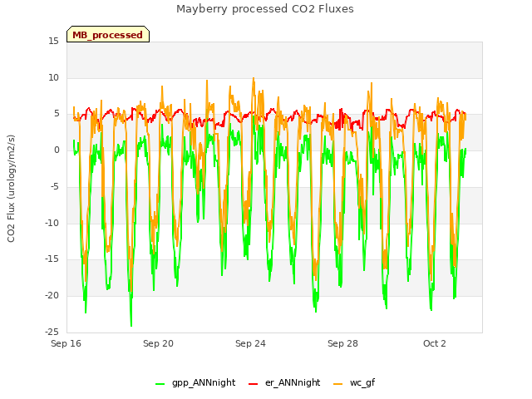Click the y-axis value -10
The width and height of the screenshot is (532, 399).
click(x=52, y=223)
